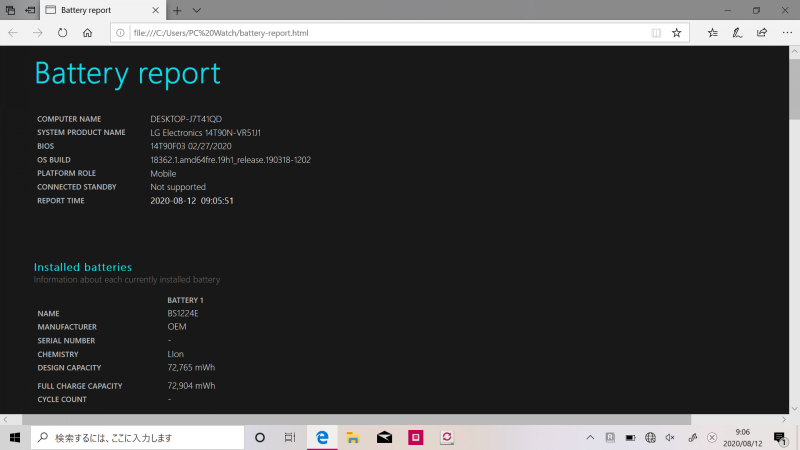
Task: Add page to favorites with star icon
Action: click(x=677, y=33)
